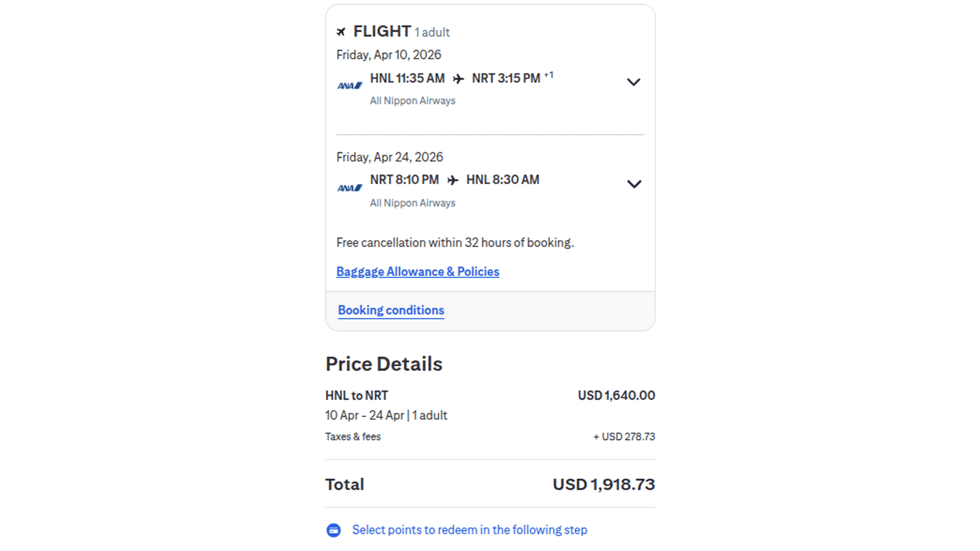The width and height of the screenshot is (980, 551).
Task: Open Booking conditions
Action: (390, 310)
